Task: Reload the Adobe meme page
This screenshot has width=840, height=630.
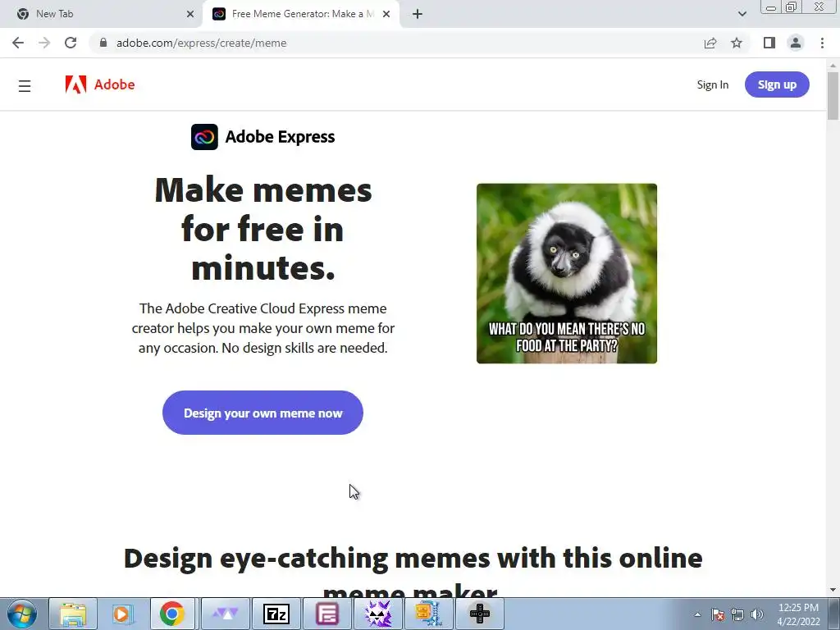Action: [71, 43]
